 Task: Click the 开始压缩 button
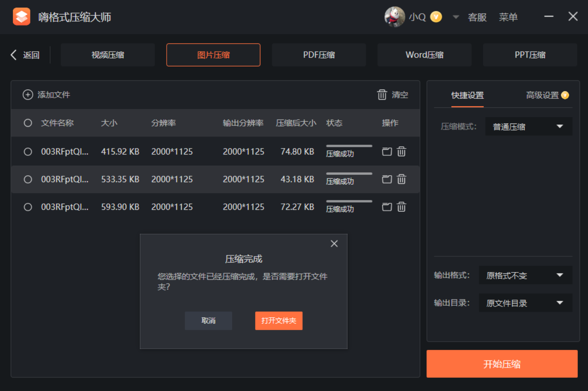502,364
